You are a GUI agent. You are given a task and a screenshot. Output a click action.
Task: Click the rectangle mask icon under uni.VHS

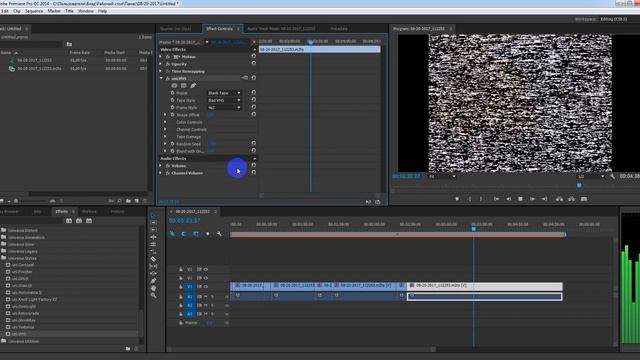click(x=184, y=86)
